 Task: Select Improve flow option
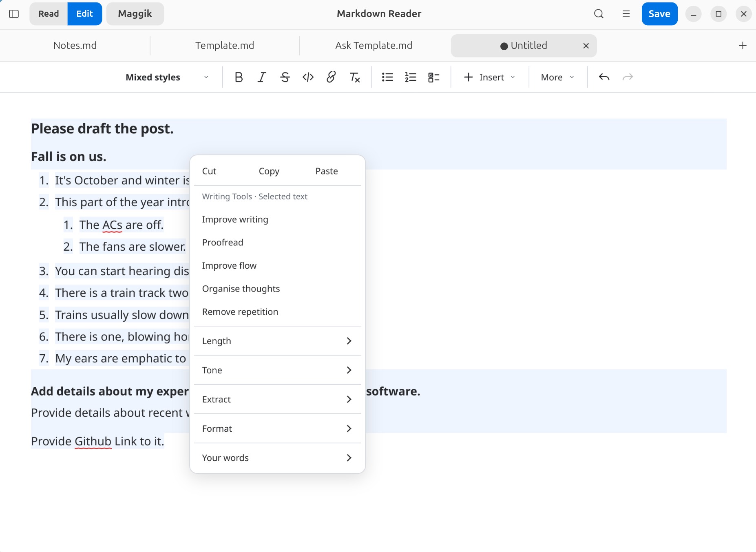277,266
